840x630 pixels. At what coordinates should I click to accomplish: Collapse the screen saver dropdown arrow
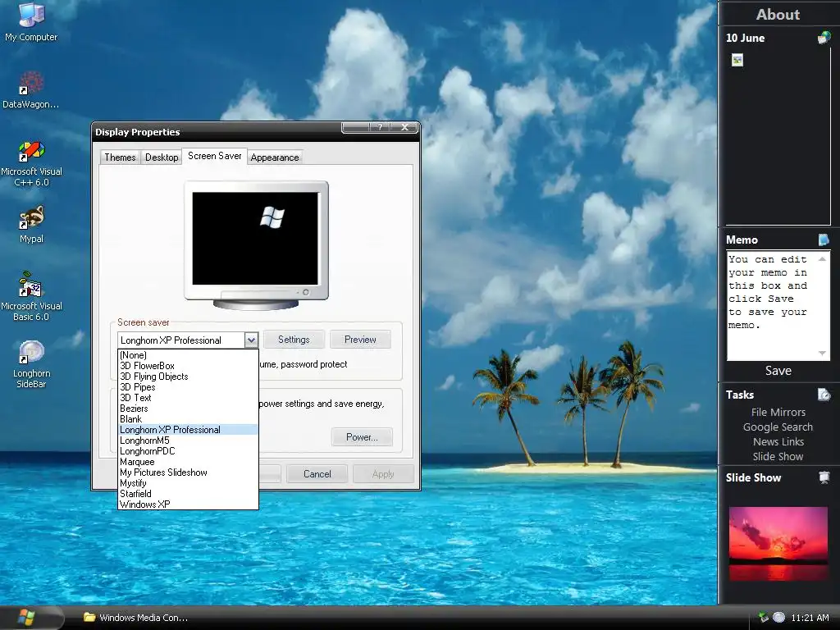click(x=251, y=340)
